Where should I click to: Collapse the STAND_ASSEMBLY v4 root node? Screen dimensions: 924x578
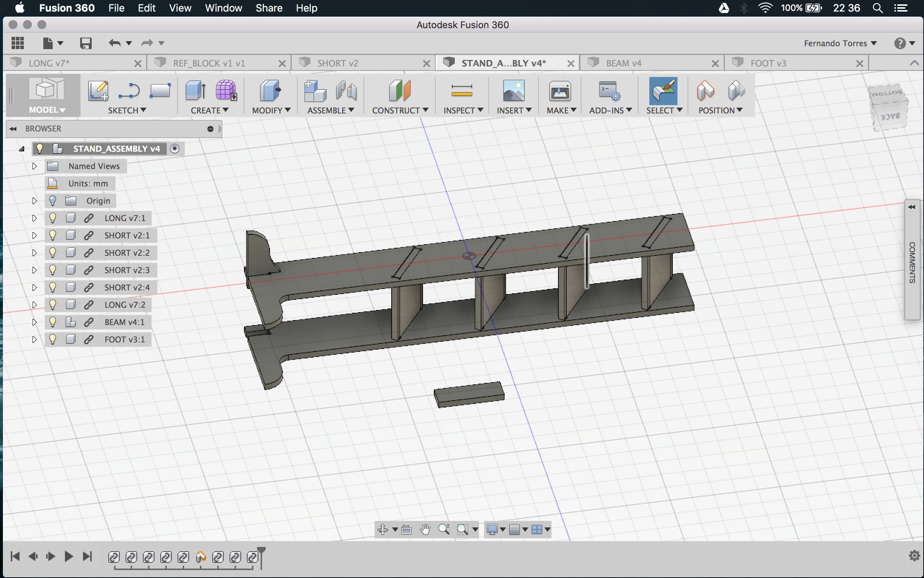click(x=22, y=149)
